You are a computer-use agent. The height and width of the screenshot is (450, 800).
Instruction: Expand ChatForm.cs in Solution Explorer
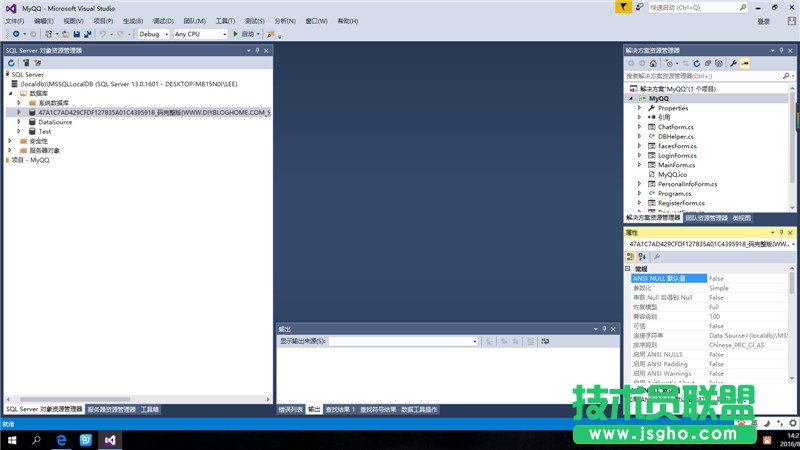coord(639,127)
